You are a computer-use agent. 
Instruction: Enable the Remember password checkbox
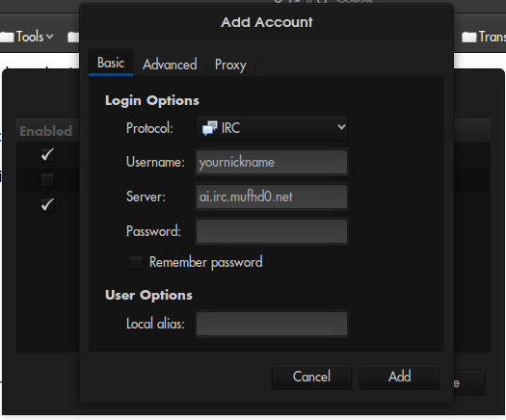pos(136,263)
